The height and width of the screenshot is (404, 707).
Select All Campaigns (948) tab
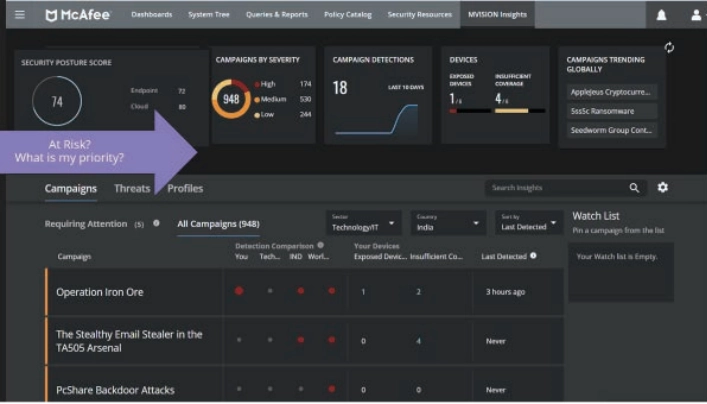[218, 224]
